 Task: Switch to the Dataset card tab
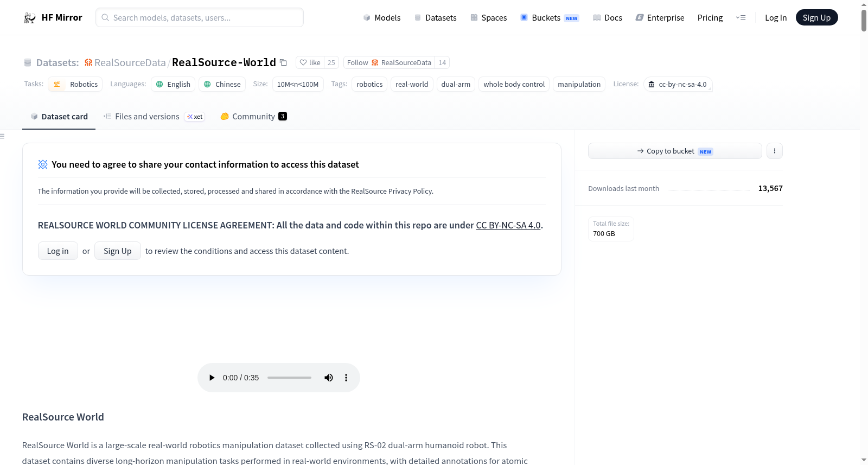point(59,117)
